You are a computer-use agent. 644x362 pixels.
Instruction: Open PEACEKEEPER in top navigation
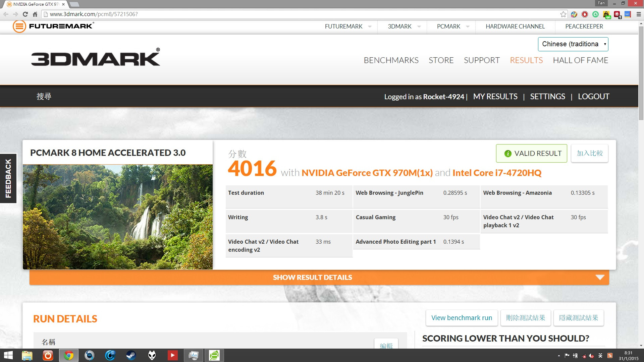point(584,26)
